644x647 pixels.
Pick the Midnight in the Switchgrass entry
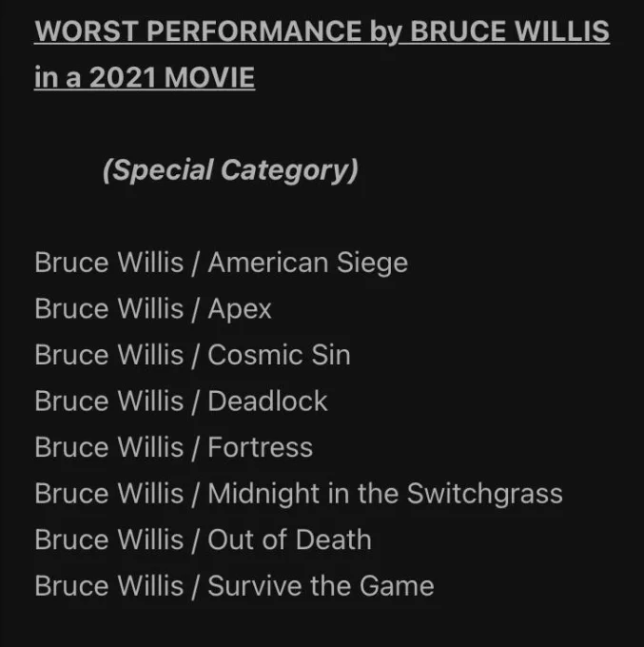coord(299,495)
